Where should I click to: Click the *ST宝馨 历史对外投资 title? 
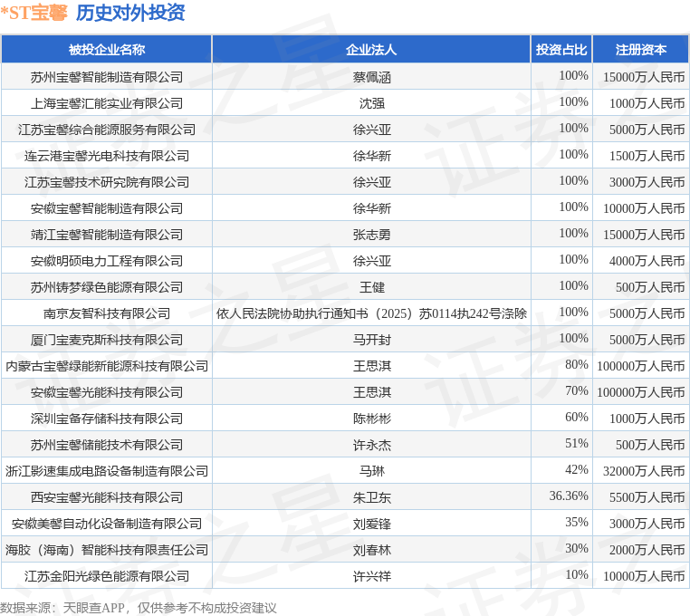pyautogui.click(x=92, y=13)
